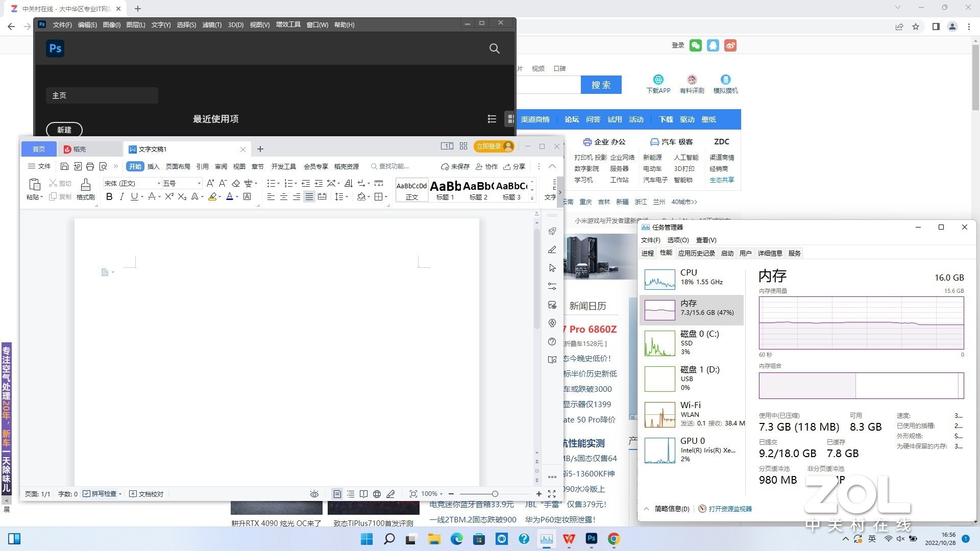The height and width of the screenshot is (551, 980).
Task: Enable eye-protection mode in the status bar
Action: click(314, 493)
